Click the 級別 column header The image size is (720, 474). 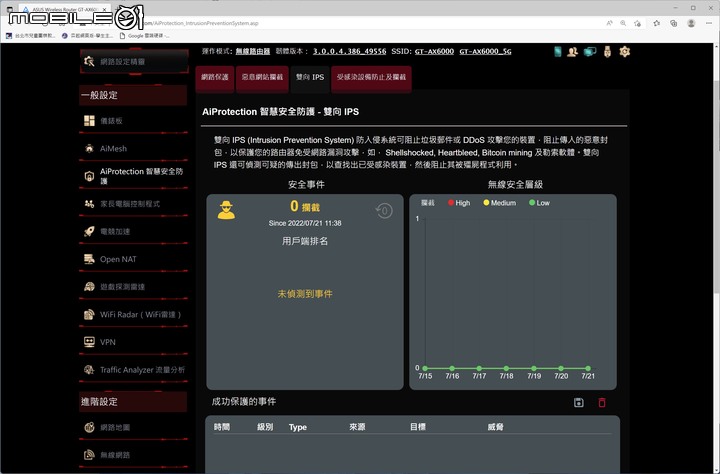[x=265, y=427]
